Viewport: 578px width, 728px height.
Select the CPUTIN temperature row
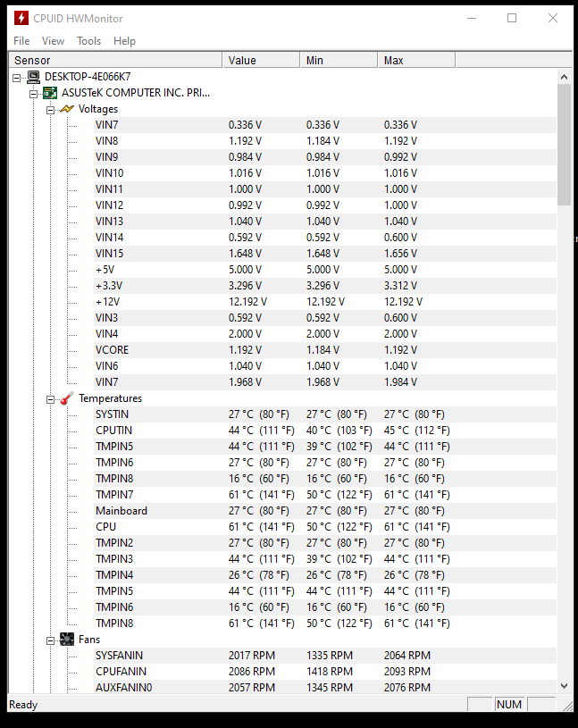point(324,431)
